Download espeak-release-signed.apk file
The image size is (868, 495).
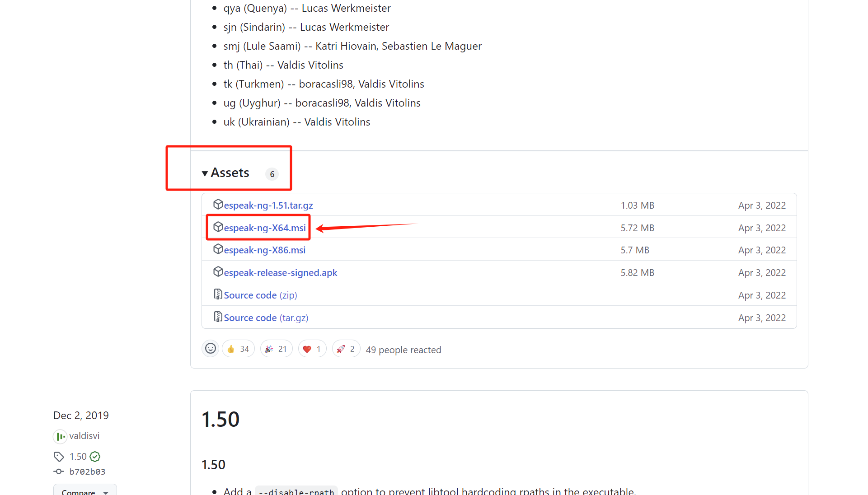280,273
